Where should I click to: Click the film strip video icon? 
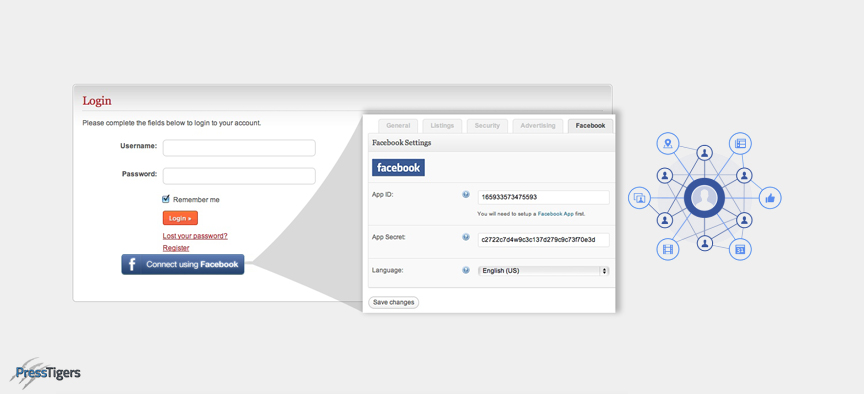point(668,250)
